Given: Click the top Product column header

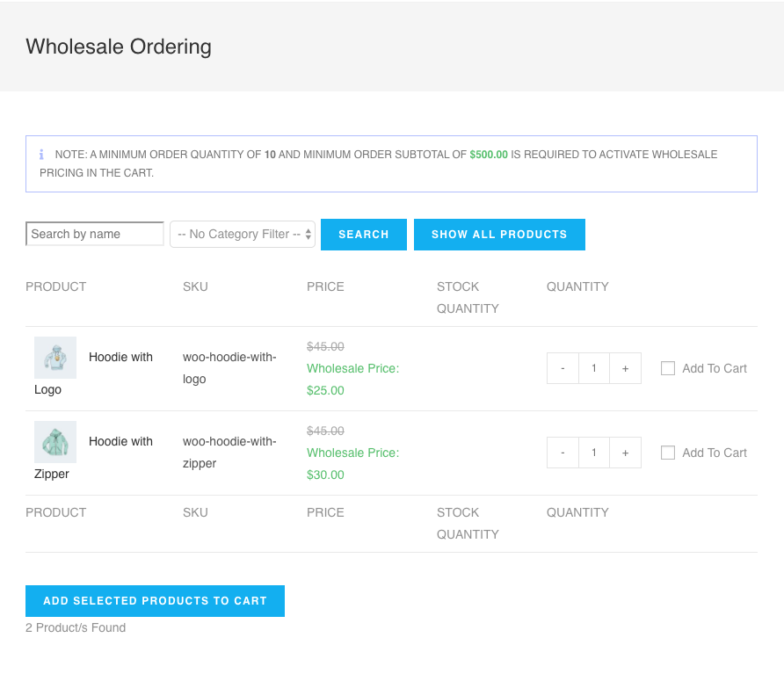Looking at the screenshot, I should pyautogui.click(x=56, y=286).
